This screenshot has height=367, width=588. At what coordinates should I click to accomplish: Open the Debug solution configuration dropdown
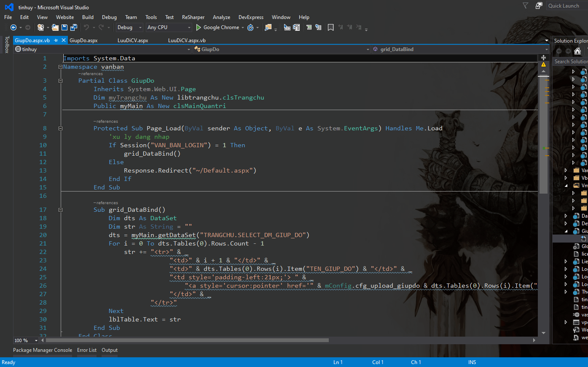[129, 27]
